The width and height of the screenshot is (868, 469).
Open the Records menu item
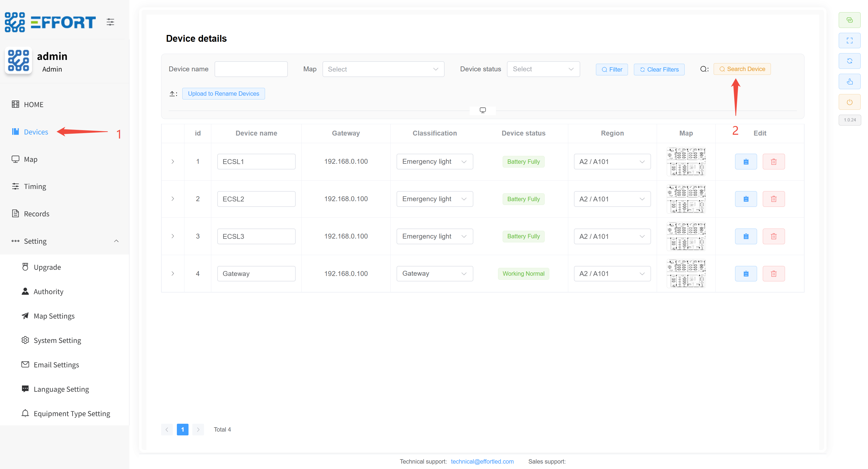[x=36, y=214]
